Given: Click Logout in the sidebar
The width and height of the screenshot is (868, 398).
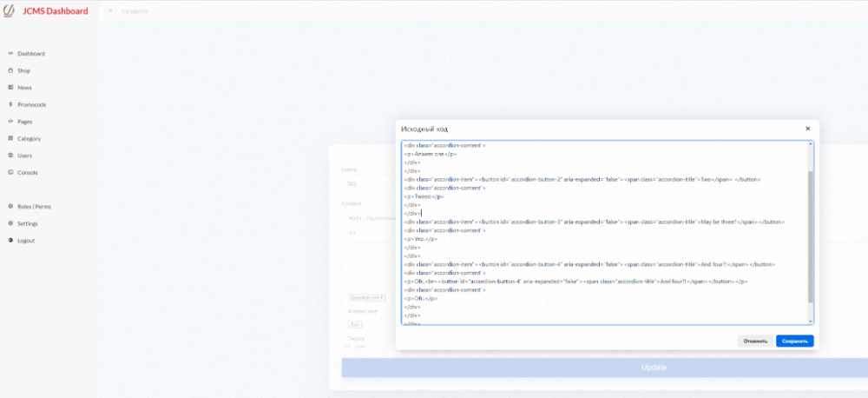Looking at the screenshot, I should pos(26,241).
